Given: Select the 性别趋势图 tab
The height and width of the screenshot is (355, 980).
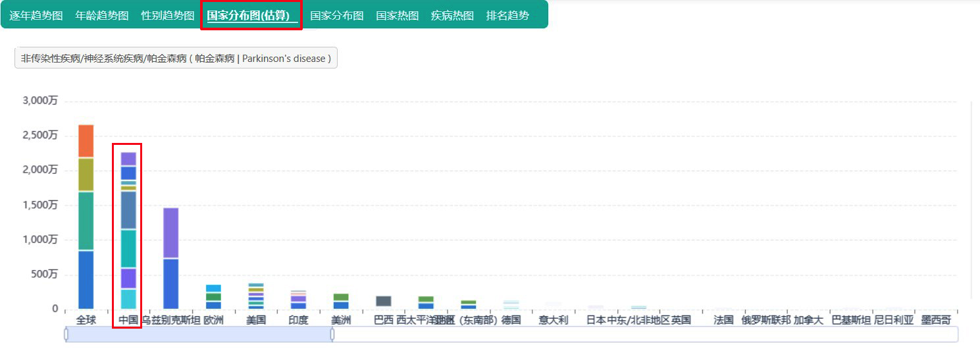Looking at the screenshot, I should tap(168, 15).
